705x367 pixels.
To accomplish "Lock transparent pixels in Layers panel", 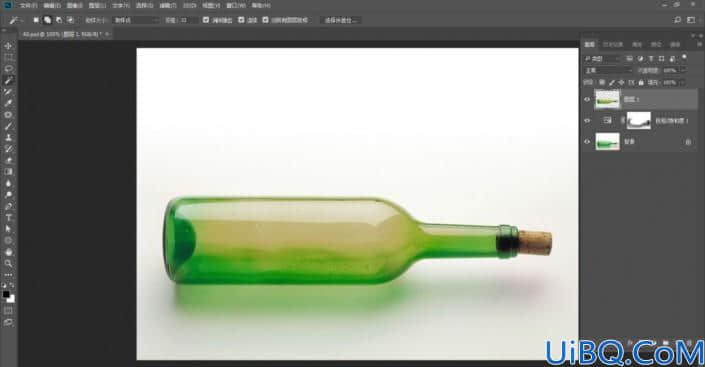I will click(x=602, y=83).
